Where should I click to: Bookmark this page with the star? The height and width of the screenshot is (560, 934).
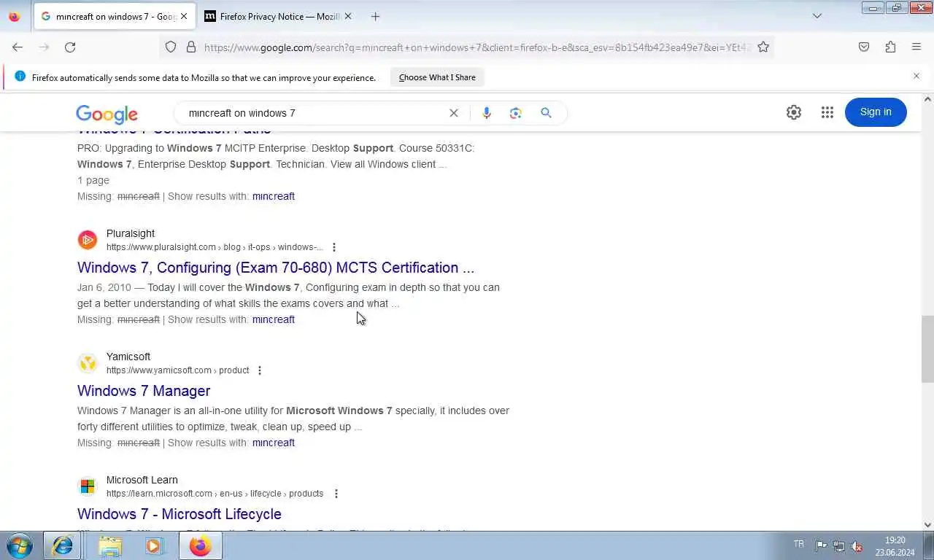pyautogui.click(x=763, y=47)
